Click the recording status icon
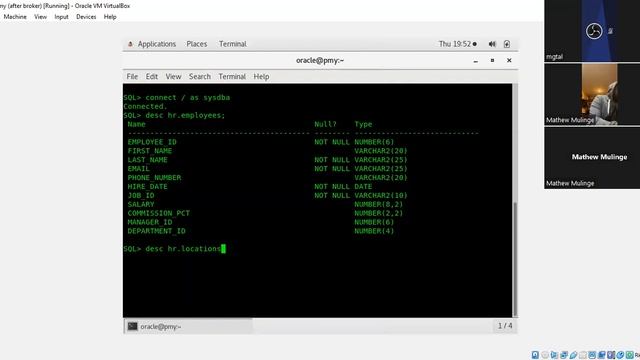640x360 pixels. click(x=602, y=355)
